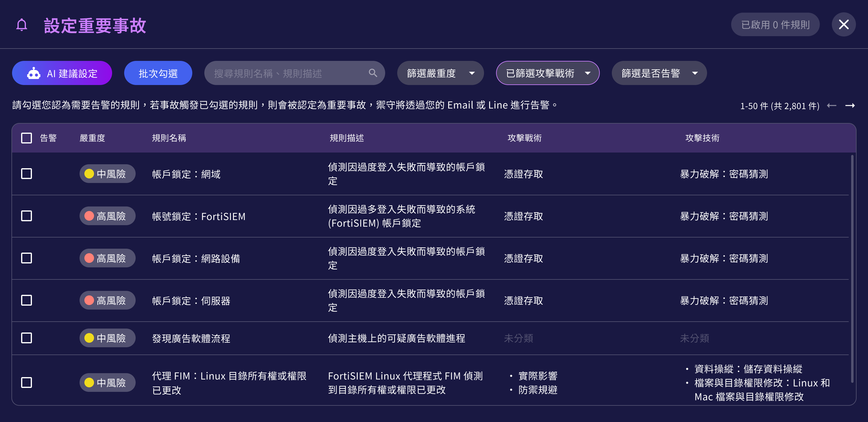Check the 帳戶鎖定：網域 rule checkbox
The height and width of the screenshot is (422, 868).
pyautogui.click(x=26, y=174)
